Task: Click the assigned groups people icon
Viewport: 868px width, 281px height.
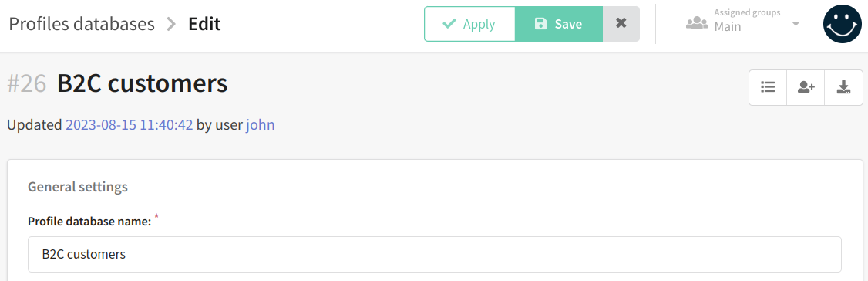Action: tap(697, 24)
